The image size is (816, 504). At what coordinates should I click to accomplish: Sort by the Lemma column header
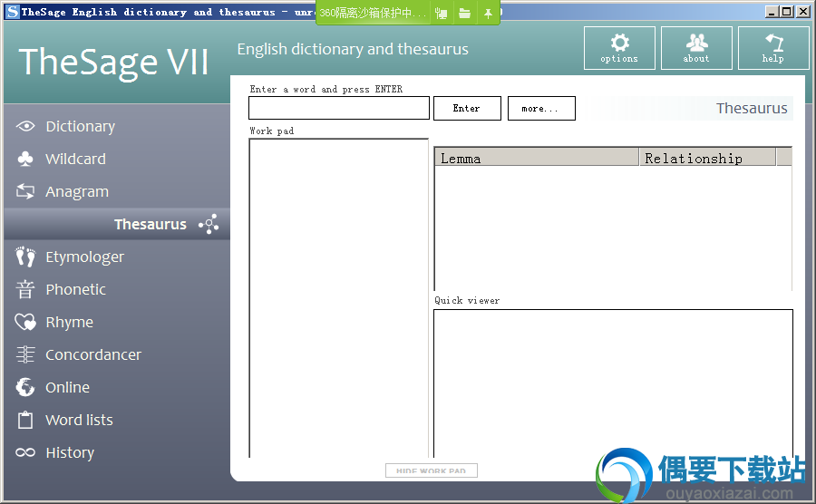click(x=537, y=158)
